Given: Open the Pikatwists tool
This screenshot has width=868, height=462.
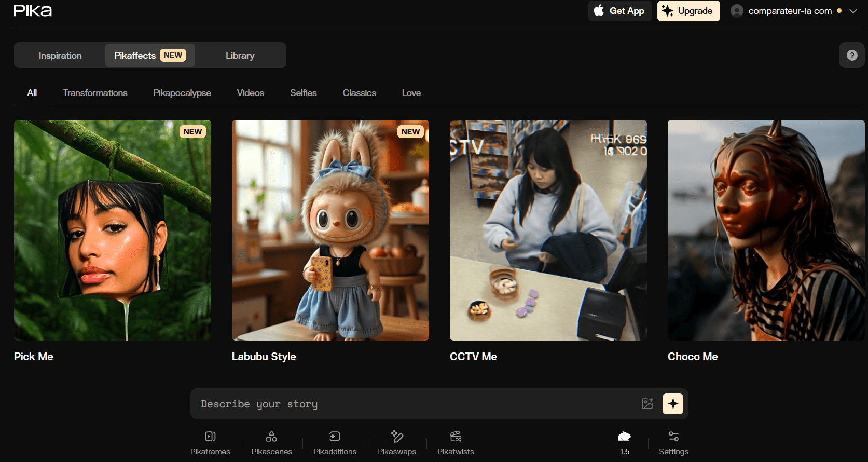Looking at the screenshot, I should [456, 437].
